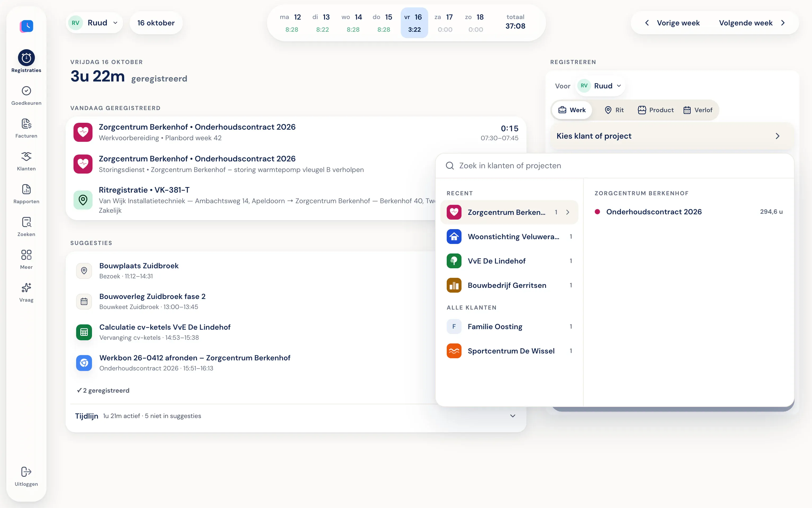
Task: Click the Bouwplaats Zuidbroek location pin icon
Action: 84,271
